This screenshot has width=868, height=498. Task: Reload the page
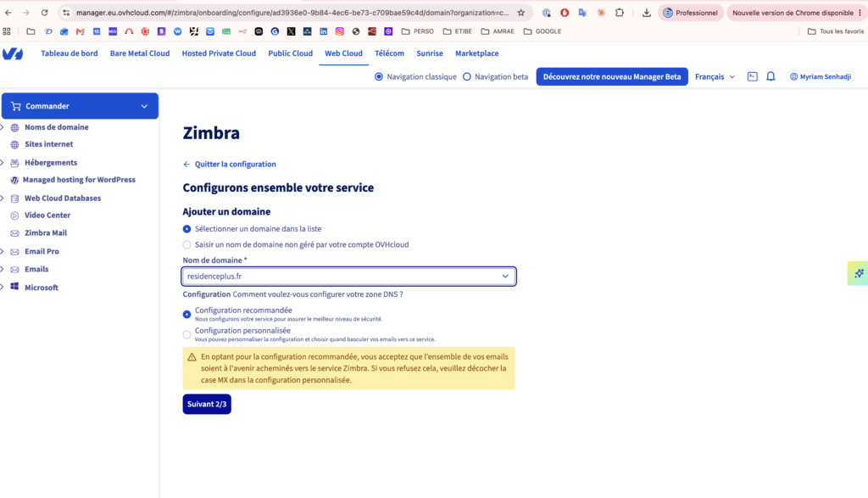[x=44, y=13]
